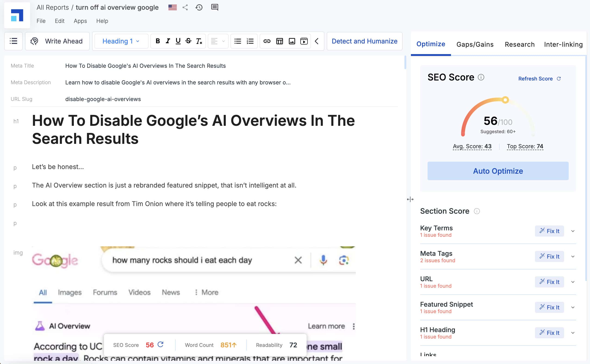The width and height of the screenshot is (590, 364).
Task: Click the Google search screenshot image
Action: [194, 303]
